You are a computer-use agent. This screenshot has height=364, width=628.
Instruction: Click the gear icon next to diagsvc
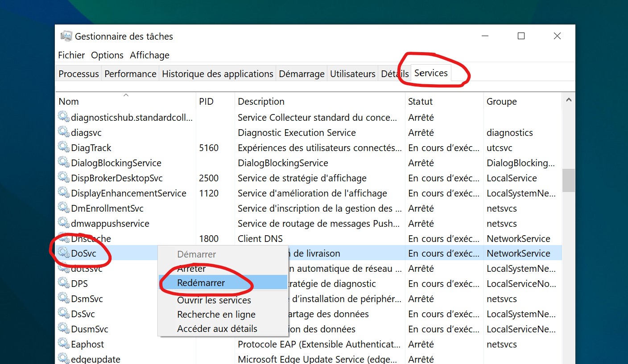coord(64,132)
